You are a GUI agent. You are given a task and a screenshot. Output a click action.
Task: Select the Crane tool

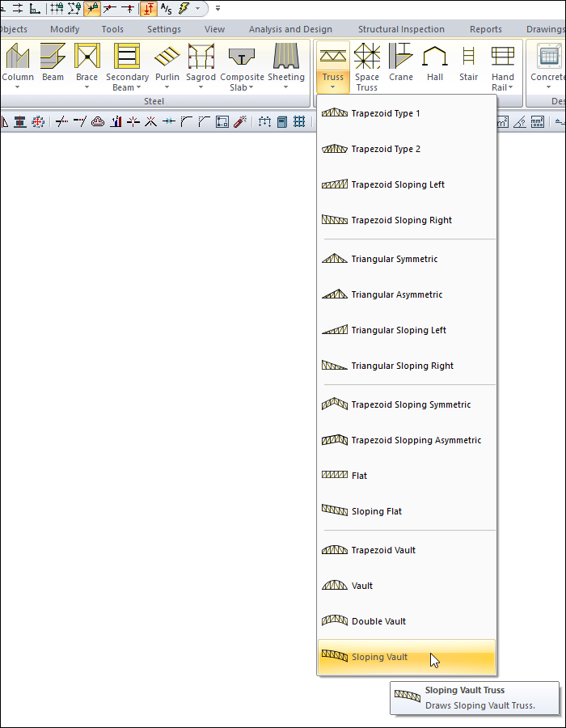[x=401, y=62]
